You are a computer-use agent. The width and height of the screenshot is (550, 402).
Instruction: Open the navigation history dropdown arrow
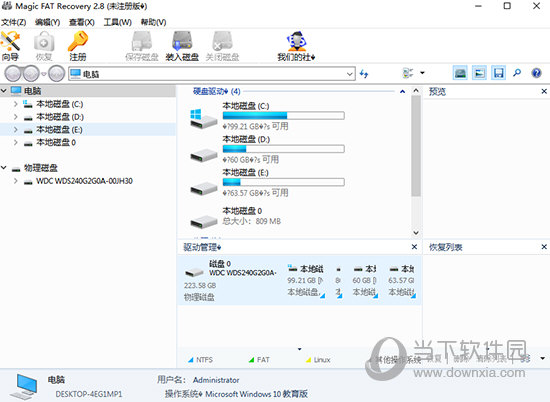pos(43,74)
